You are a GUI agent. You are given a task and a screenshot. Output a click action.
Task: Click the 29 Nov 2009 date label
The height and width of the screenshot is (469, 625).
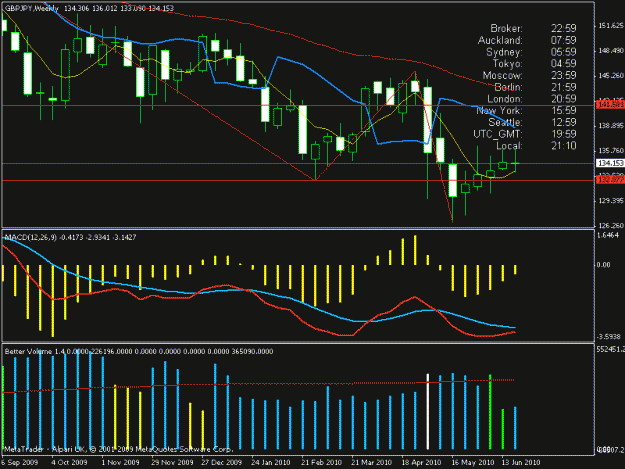(x=172, y=462)
